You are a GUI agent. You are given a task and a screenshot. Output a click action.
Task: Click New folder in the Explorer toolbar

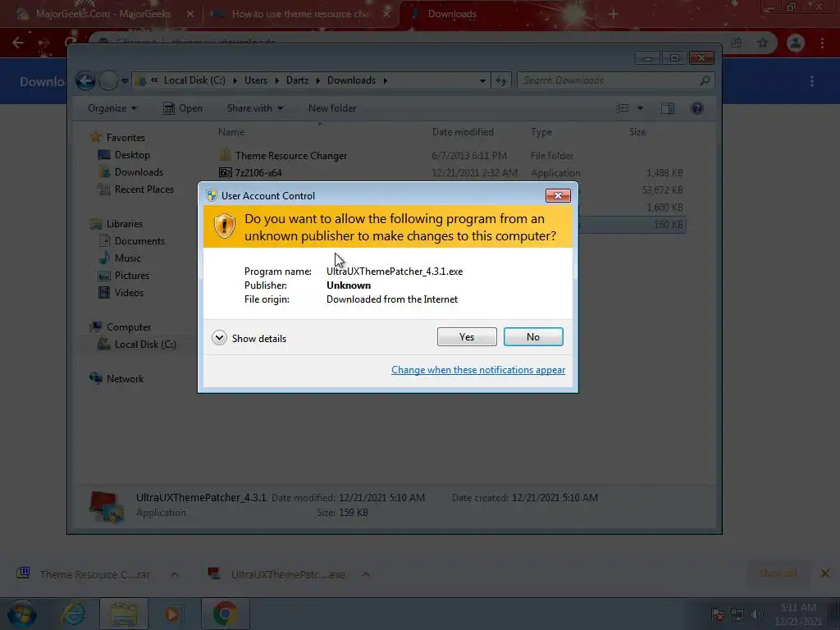click(x=332, y=108)
